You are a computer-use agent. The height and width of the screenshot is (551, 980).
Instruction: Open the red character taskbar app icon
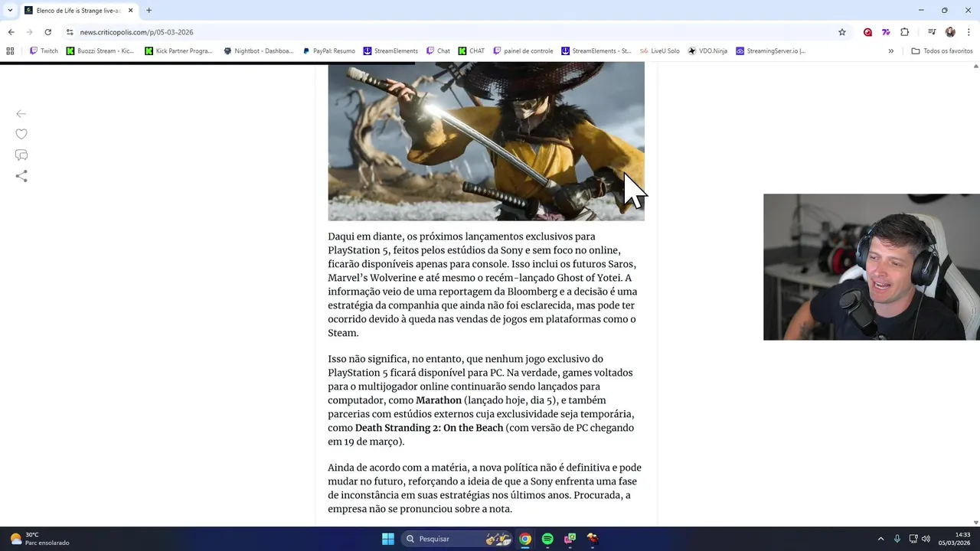[593, 539]
